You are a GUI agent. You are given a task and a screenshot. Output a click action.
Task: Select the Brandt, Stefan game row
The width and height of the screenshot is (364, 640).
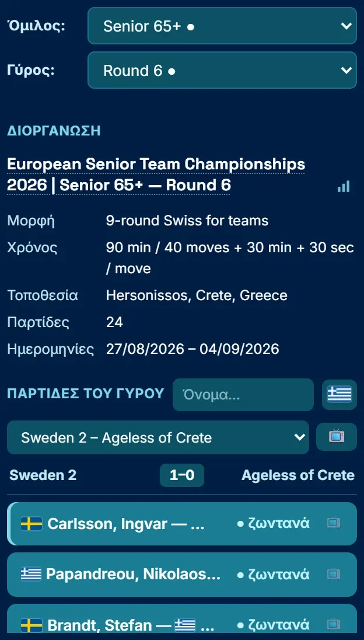pos(182,619)
